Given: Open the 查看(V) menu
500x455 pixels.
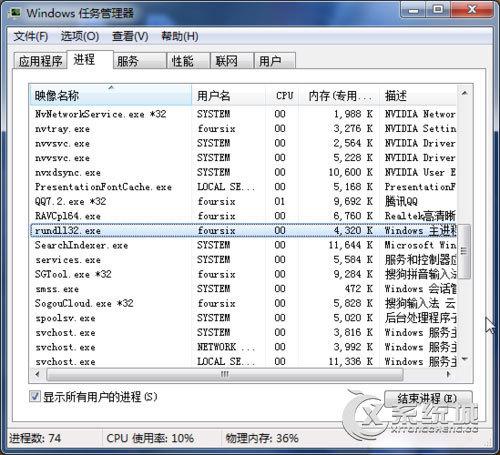Looking at the screenshot, I should [130, 36].
